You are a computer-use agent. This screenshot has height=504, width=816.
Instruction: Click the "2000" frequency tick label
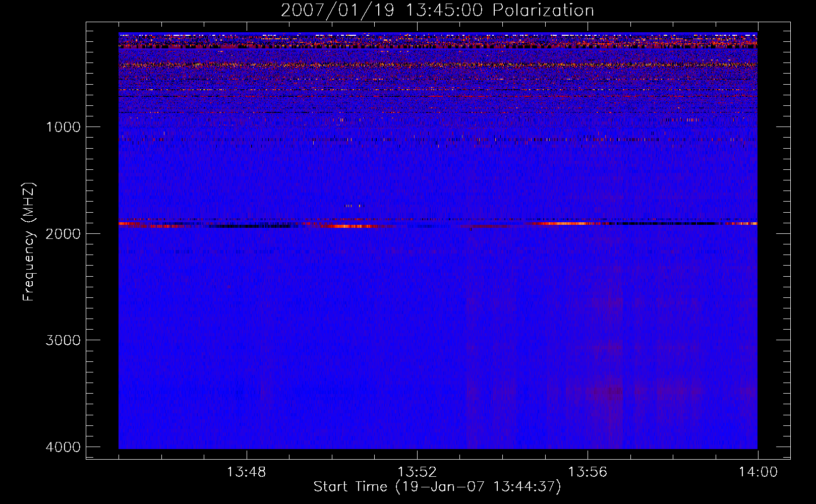coord(63,233)
